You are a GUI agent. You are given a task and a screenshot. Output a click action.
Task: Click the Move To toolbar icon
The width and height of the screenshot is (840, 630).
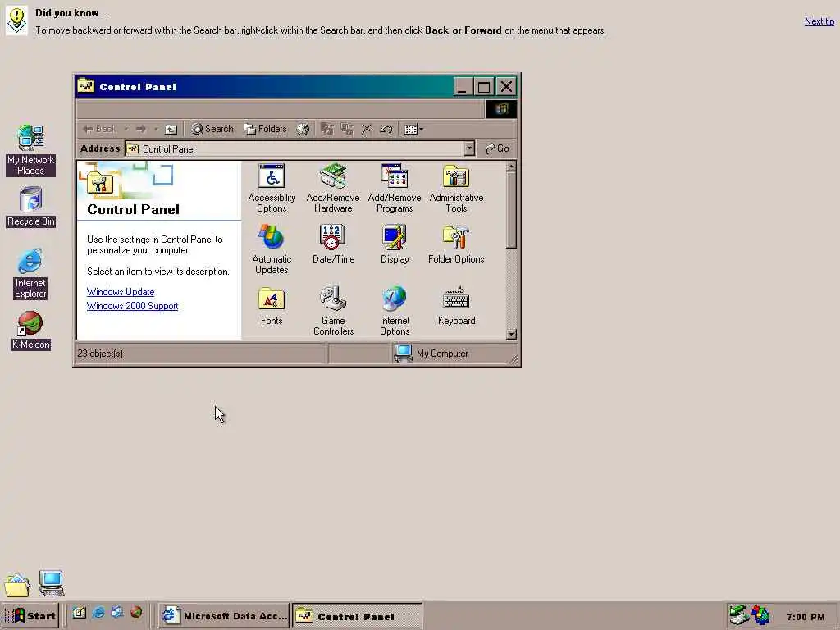326,129
